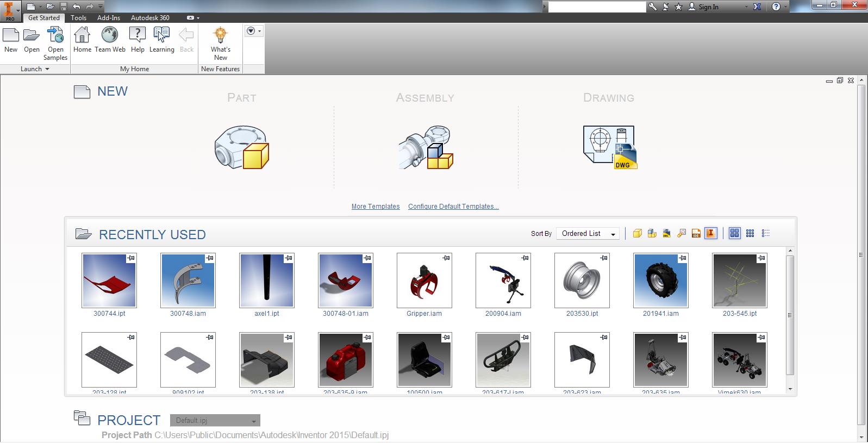Open the ribbon appearance circle arrow dropdown

pyautogui.click(x=253, y=31)
